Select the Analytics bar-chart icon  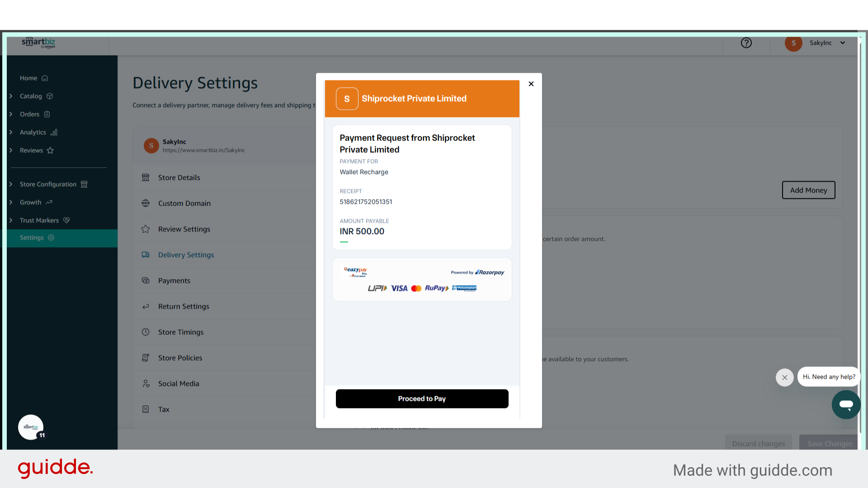[54, 132]
